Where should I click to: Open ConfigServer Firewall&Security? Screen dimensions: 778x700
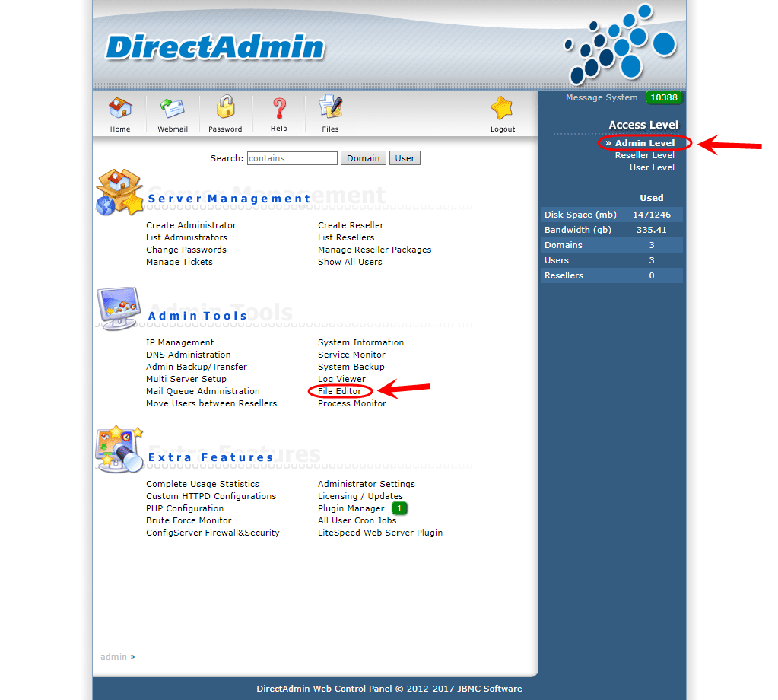coord(213,533)
